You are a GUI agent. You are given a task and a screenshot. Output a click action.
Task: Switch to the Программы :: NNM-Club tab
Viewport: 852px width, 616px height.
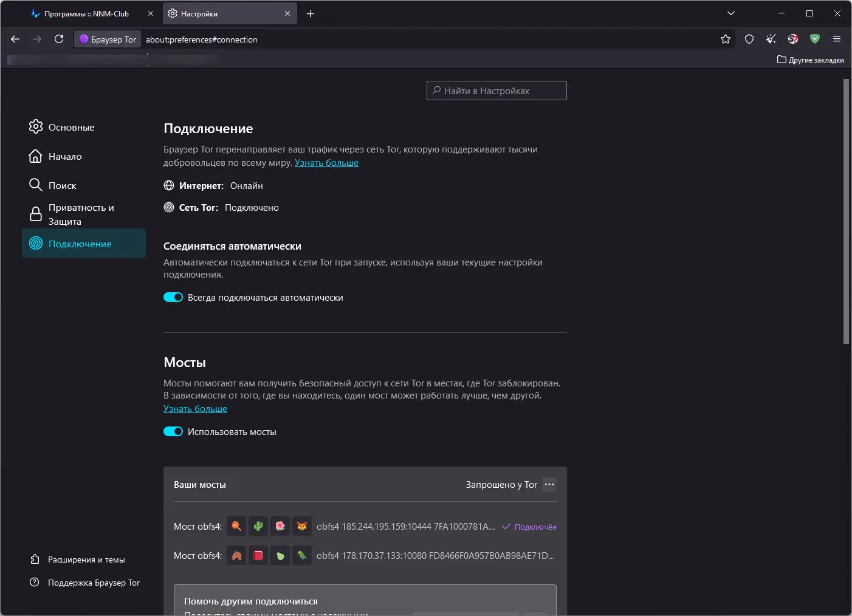point(86,13)
